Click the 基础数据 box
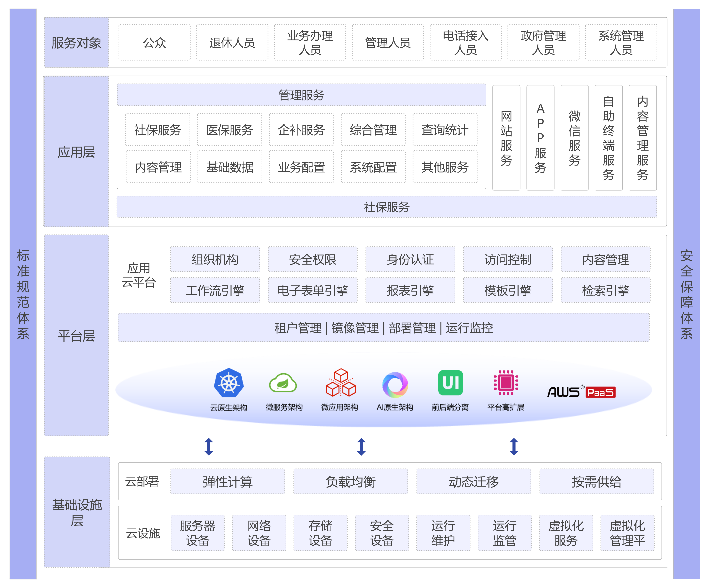 coord(230,167)
